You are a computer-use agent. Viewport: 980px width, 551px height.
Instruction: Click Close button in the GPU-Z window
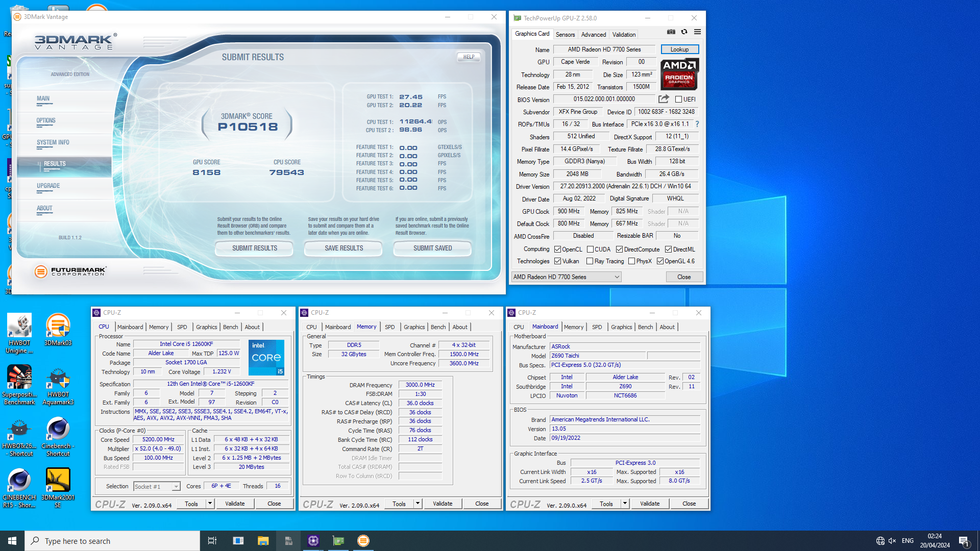pos(684,277)
